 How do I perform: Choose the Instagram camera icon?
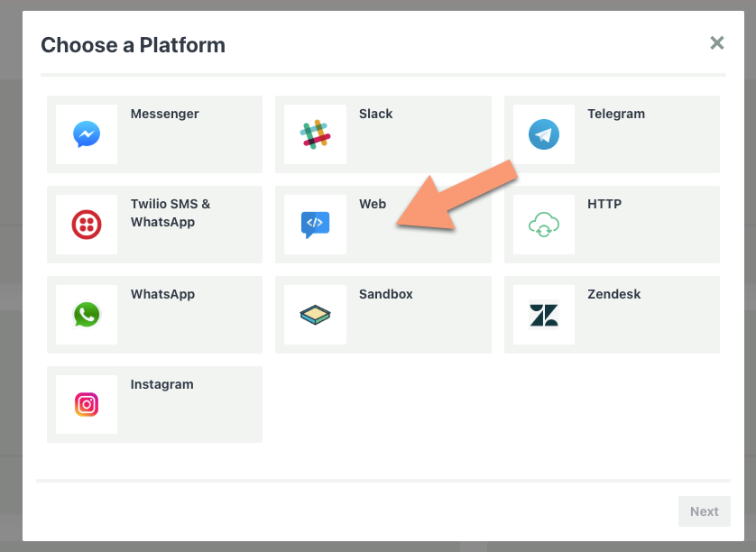86,404
